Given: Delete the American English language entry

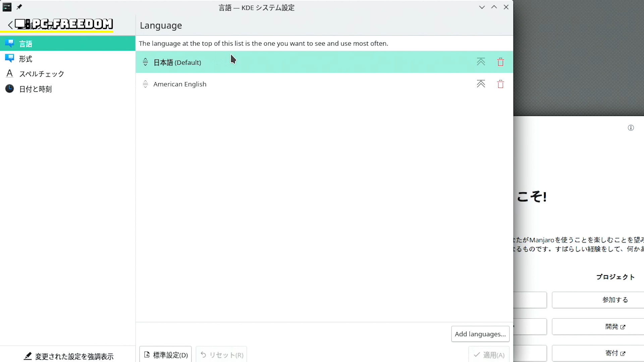Looking at the screenshot, I should click(x=500, y=84).
